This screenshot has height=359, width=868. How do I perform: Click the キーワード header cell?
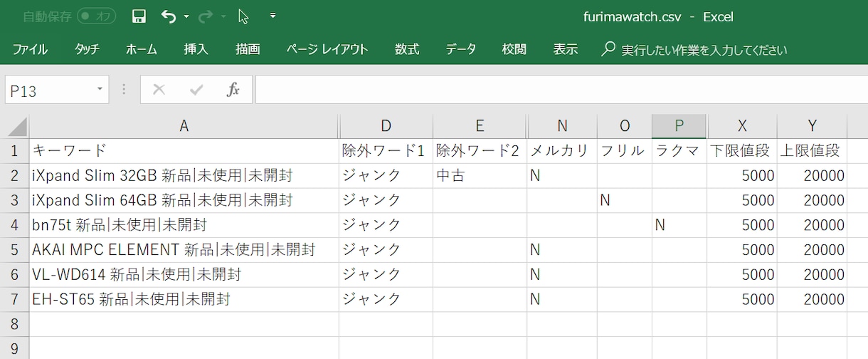(x=184, y=151)
